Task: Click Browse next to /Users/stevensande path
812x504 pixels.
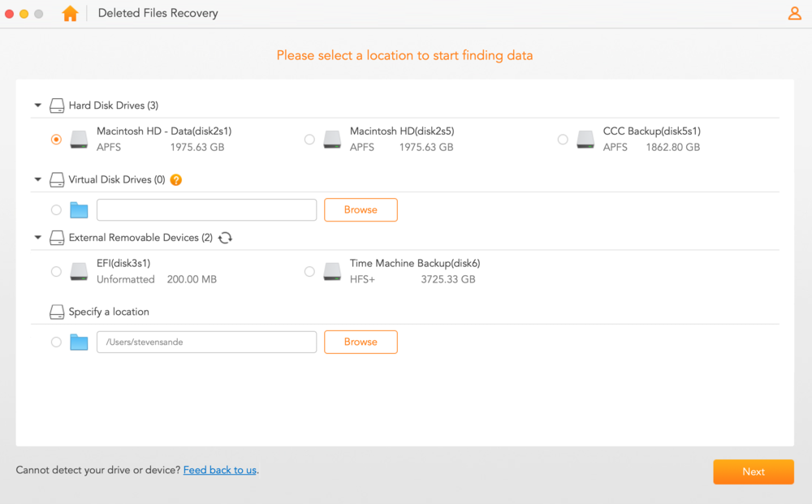Action: tap(361, 342)
